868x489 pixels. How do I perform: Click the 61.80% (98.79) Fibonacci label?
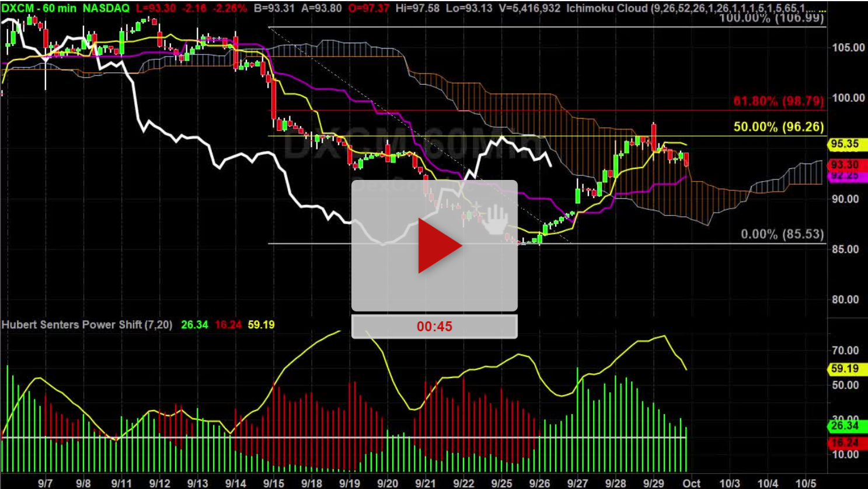(779, 101)
